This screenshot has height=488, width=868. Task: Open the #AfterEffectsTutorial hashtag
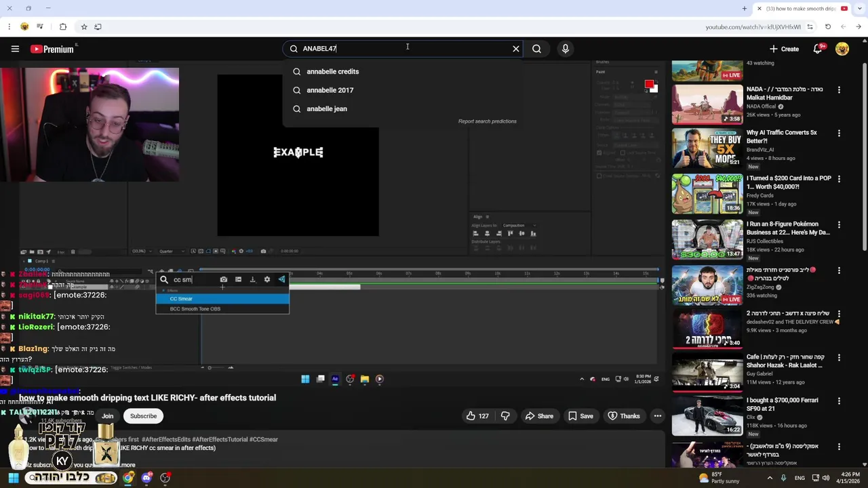[x=220, y=439]
